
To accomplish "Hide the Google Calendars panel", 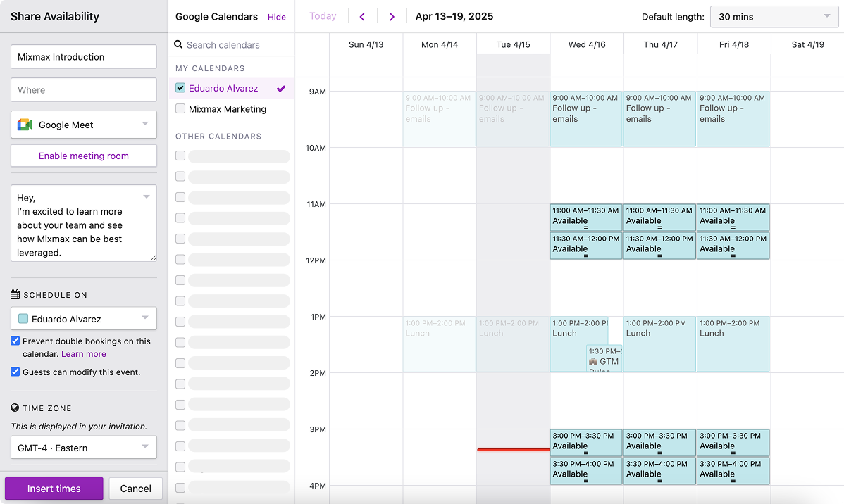I will (x=277, y=17).
